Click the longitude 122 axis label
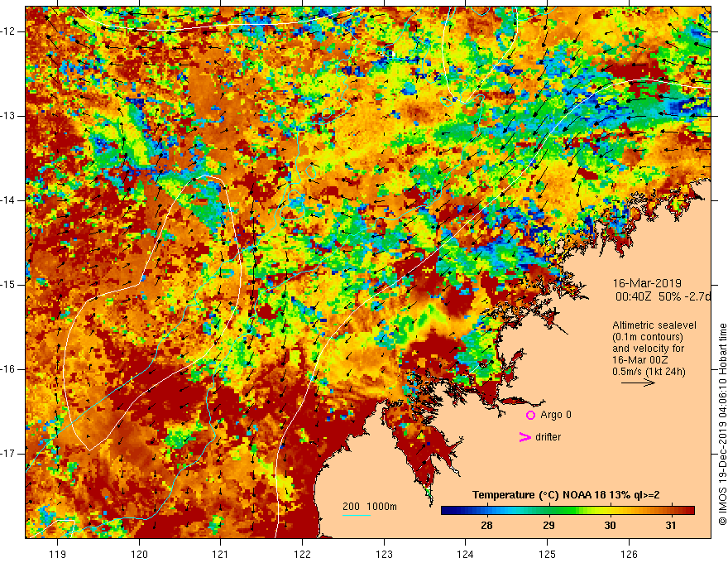Image resolution: width=728 pixels, height=563 pixels. [x=302, y=554]
